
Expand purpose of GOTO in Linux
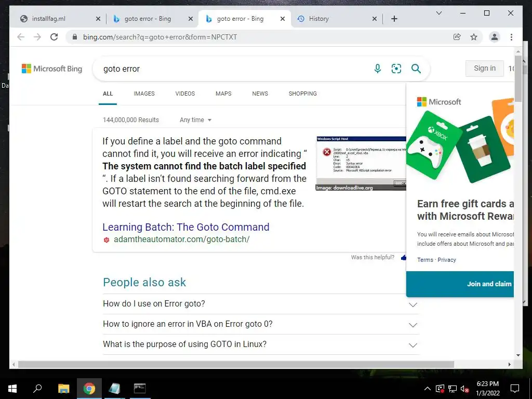[261, 344]
